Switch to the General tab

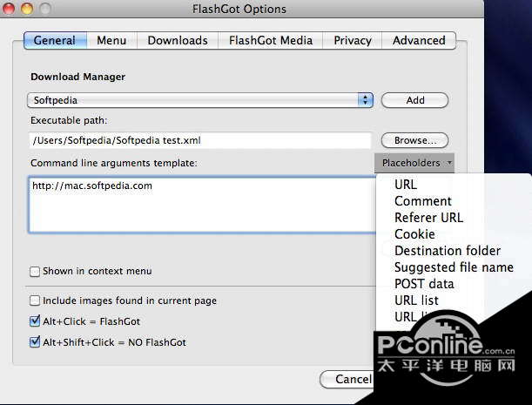tap(55, 41)
